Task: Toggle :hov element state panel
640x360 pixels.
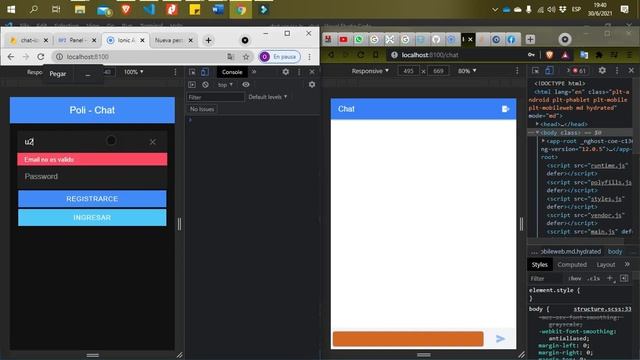Action: [x=575, y=278]
